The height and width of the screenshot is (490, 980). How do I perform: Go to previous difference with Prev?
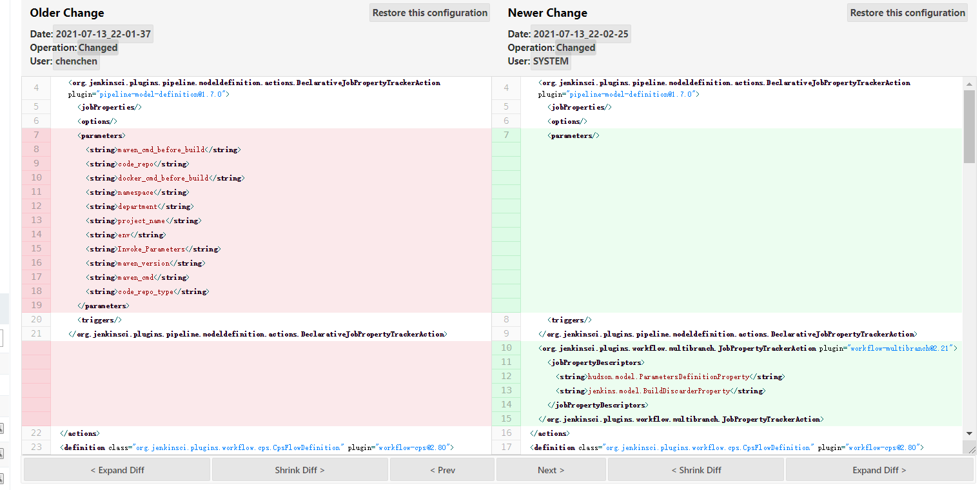point(442,470)
